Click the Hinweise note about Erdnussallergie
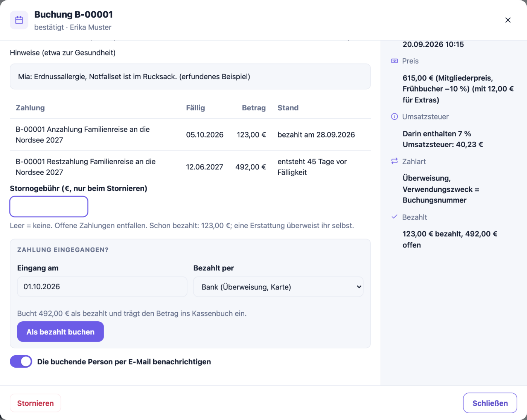Screen dimensions: 527x420 coord(190,76)
